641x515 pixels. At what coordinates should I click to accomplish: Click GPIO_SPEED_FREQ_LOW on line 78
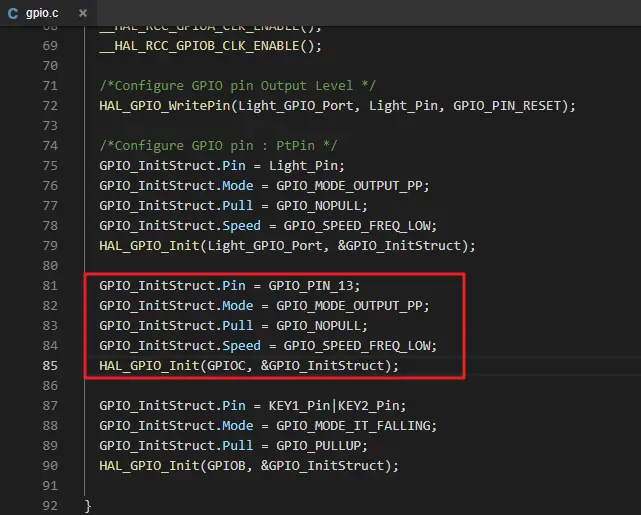pos(357,226)
